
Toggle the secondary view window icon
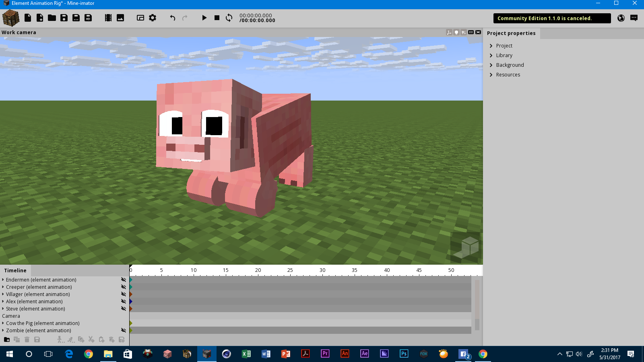(x=140, y=18)
